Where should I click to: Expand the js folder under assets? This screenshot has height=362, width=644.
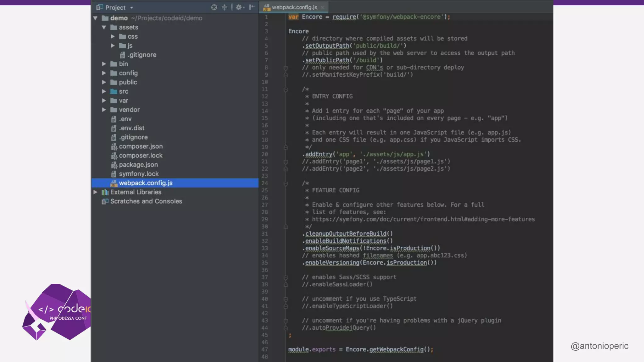click(113, 46)
